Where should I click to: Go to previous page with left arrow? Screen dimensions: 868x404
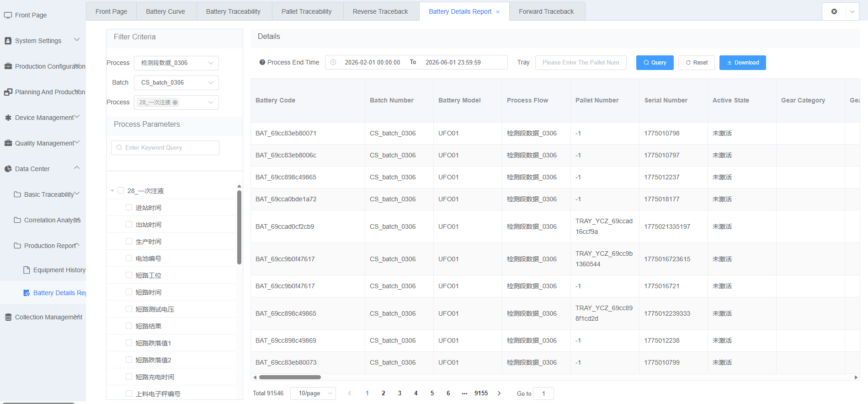(x=350, y=393)
